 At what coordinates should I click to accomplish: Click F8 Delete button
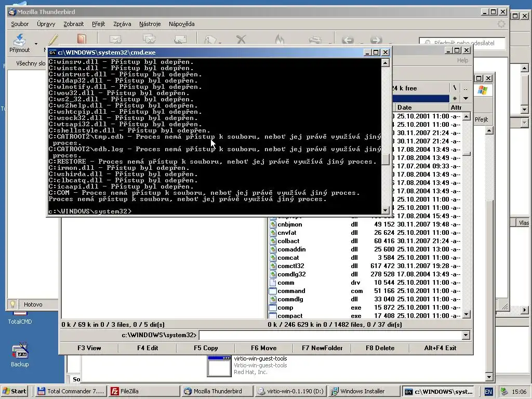(380, 348)
